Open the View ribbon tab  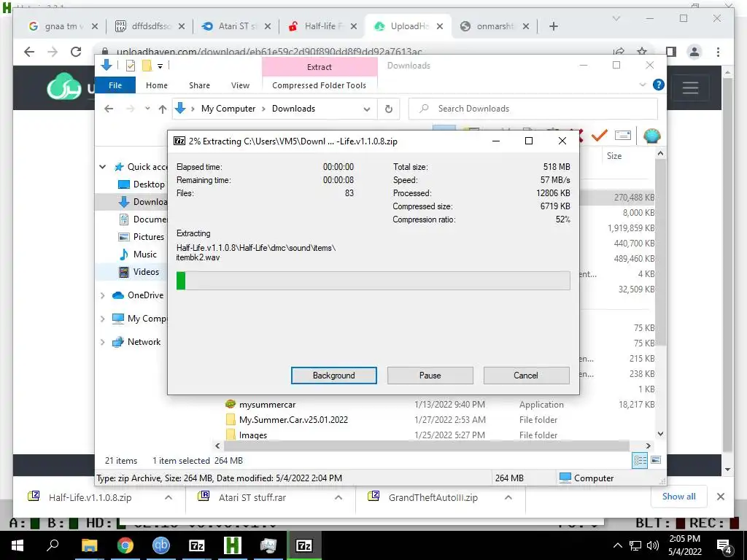(240, 85)
